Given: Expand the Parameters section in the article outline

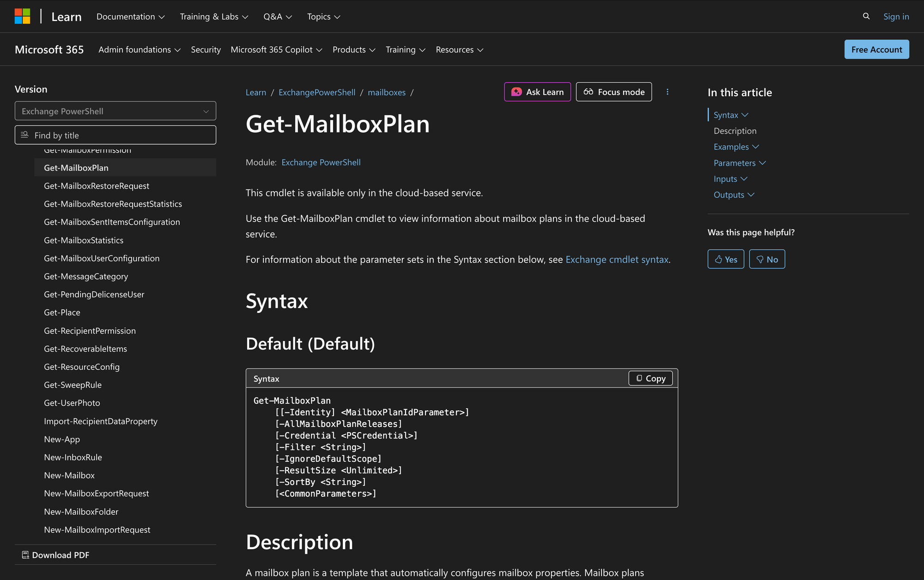Looking at the screenshot, I should click(x=763, y=163).
